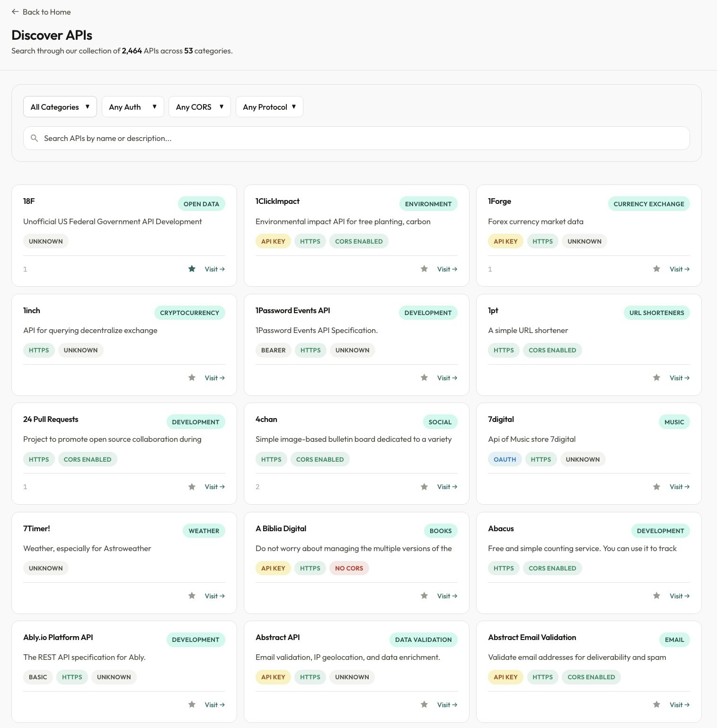Star the 1inch cryptocurrency API
Screen dimensions: 717x728
[x=192, y=378]
